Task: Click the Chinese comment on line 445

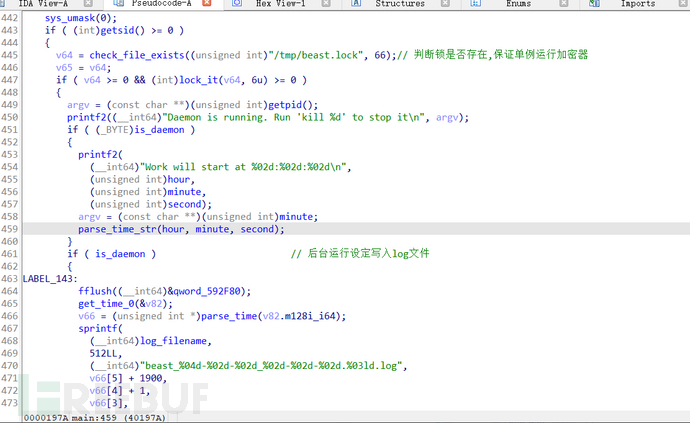Action: coord(493,55)
